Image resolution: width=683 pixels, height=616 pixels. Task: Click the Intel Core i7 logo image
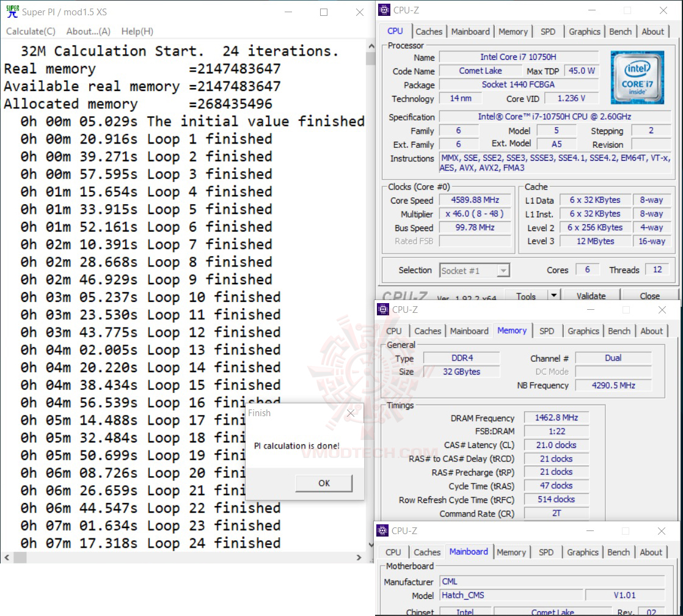[637, 78]
